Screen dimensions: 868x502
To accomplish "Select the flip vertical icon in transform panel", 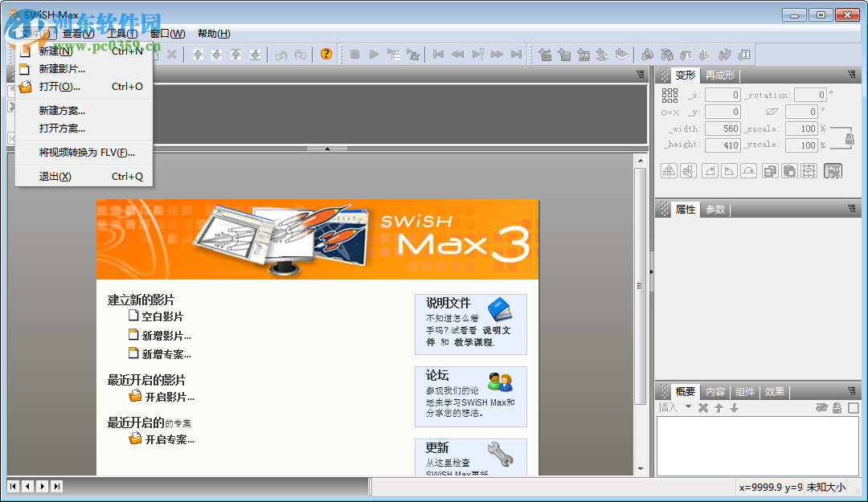I will tap(690, 171).
